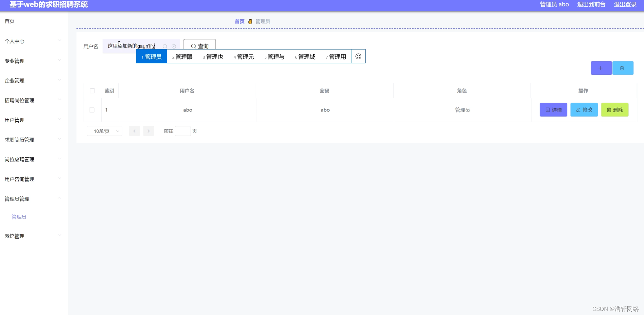
Task: Click the 删除 trash button in the abo row
Action: tap(614, 110)
